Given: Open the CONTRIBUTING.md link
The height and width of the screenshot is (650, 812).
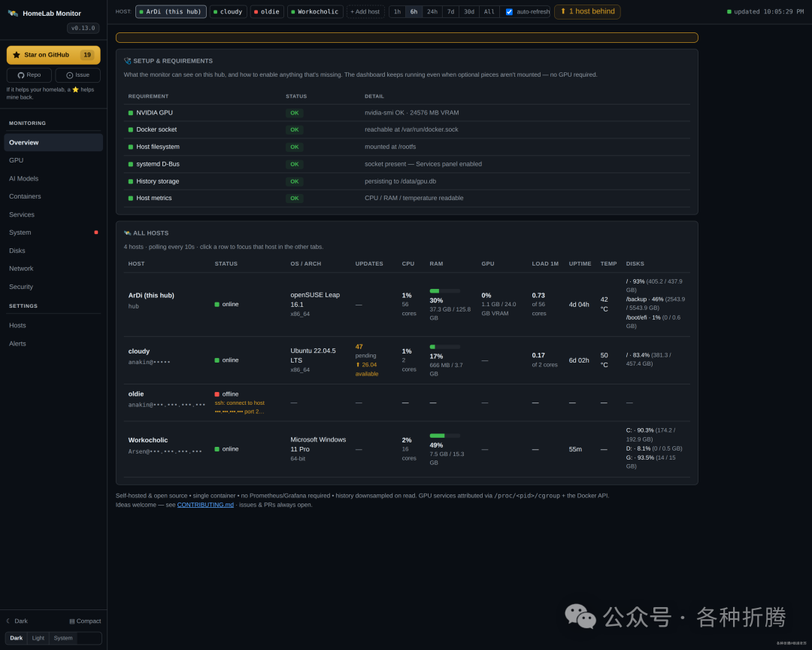Looking at the screenshot, I should click(x=205, y=505).
